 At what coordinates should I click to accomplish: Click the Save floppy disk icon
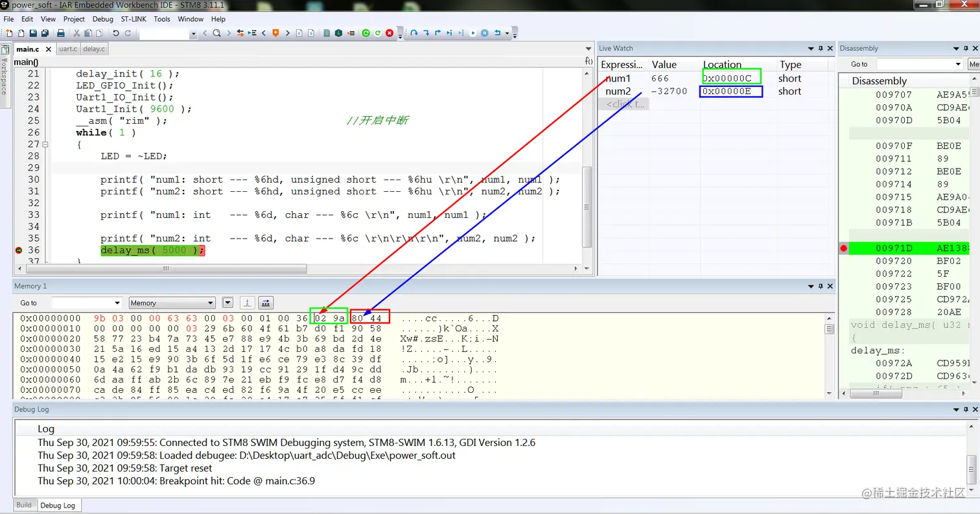tap(33, 32)
